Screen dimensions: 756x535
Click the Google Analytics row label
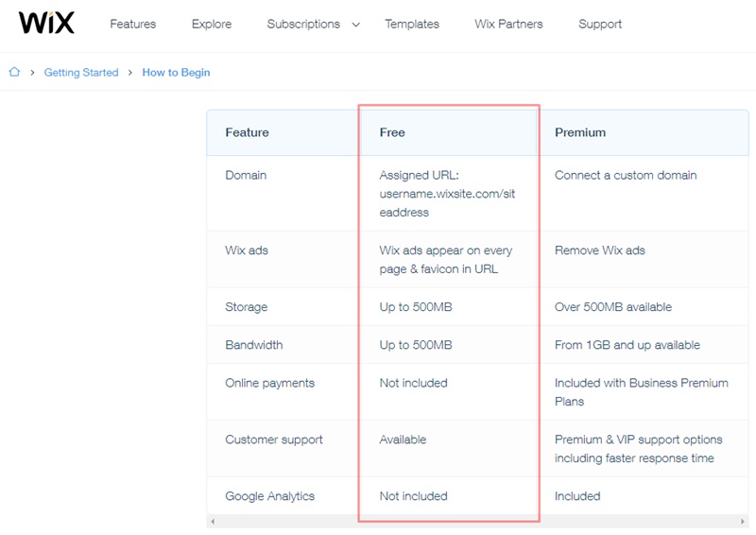point(269,496)
